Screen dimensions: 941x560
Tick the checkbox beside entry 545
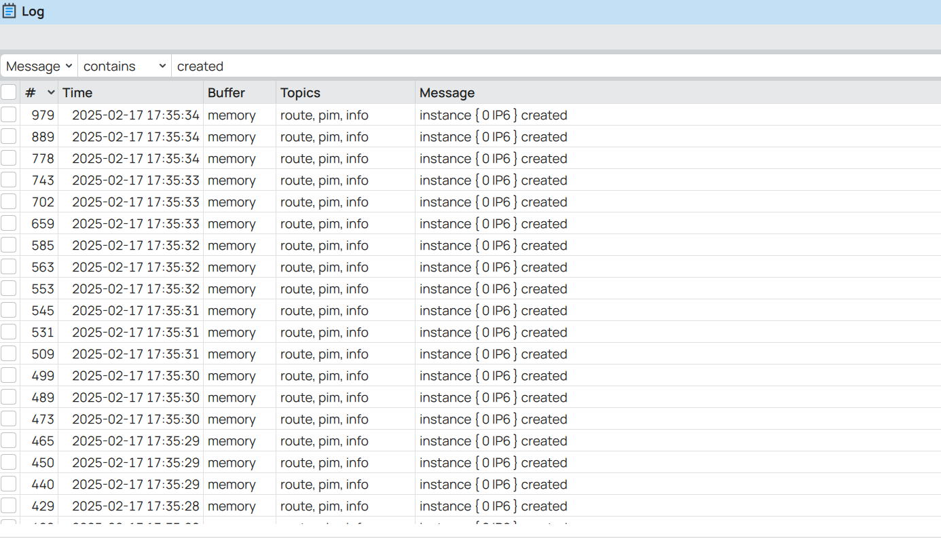click(x=8, y=310)
